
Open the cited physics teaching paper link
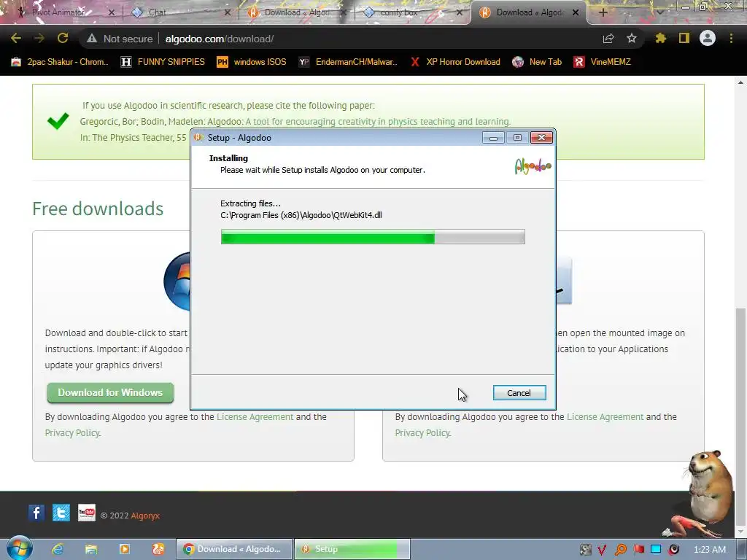(378, 122)
